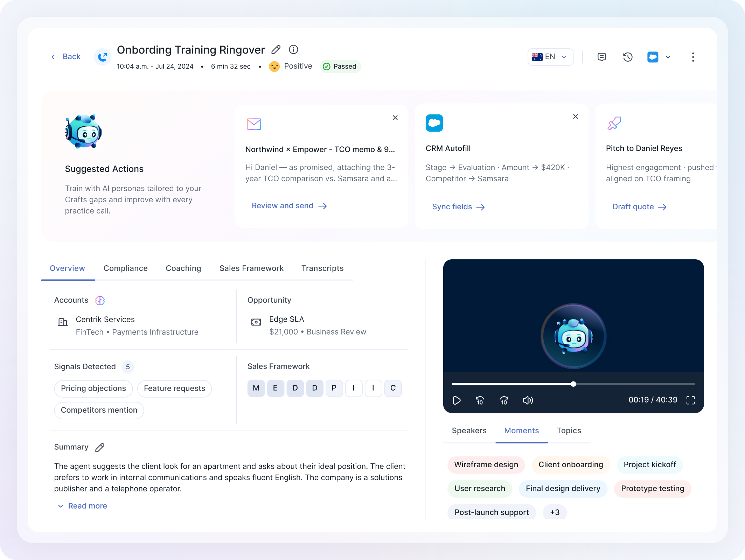Select the User research moment tag

point(480,489)
